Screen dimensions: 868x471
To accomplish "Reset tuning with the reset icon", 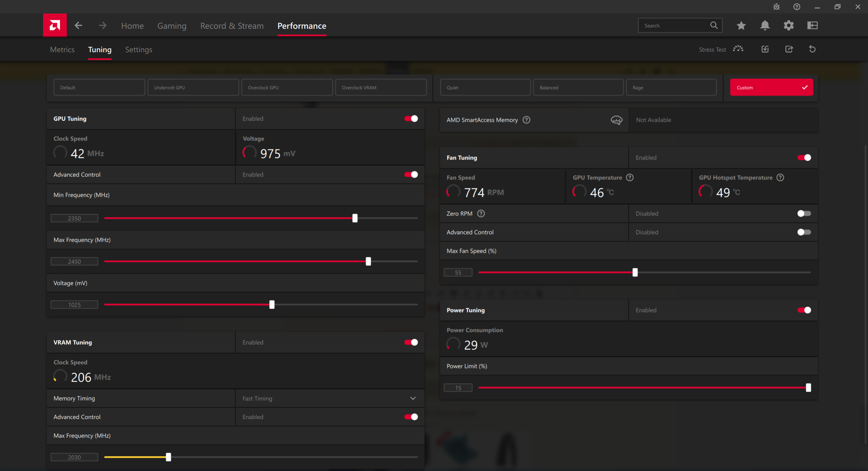I will coord(812,49).
